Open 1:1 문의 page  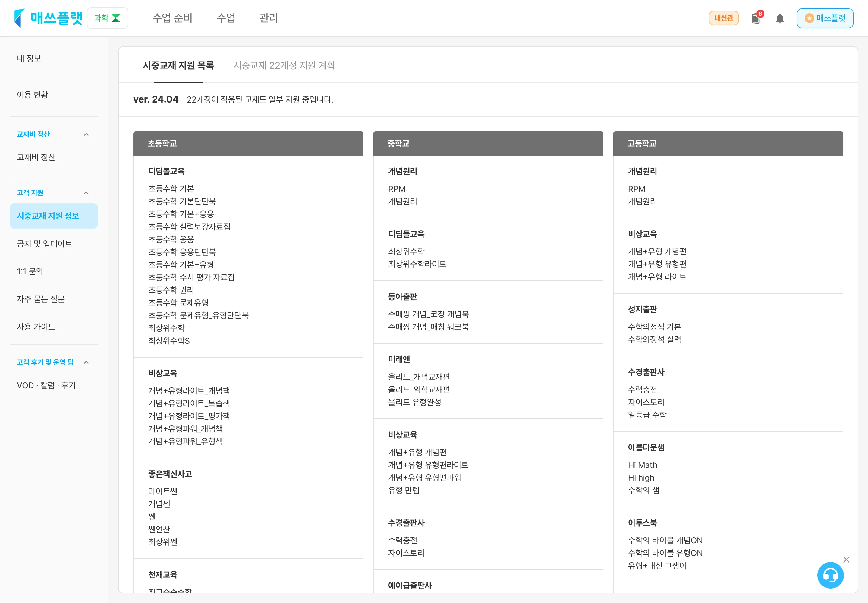[30, 271]
